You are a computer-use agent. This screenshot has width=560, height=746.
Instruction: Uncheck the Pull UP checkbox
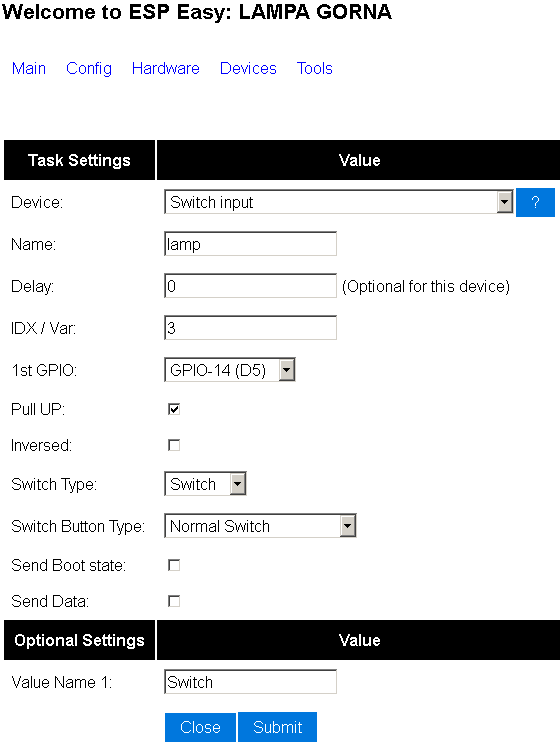pyautogui.click(x=174, y=409)
